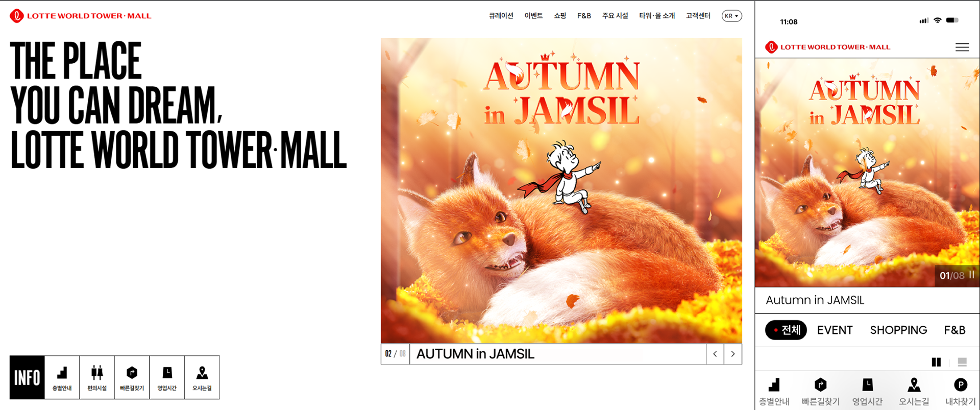Open the Autumn in JAMSIL desktop banner image
Image resolution: width=980 pixels, height=410 pixels.
coord(561,190)
